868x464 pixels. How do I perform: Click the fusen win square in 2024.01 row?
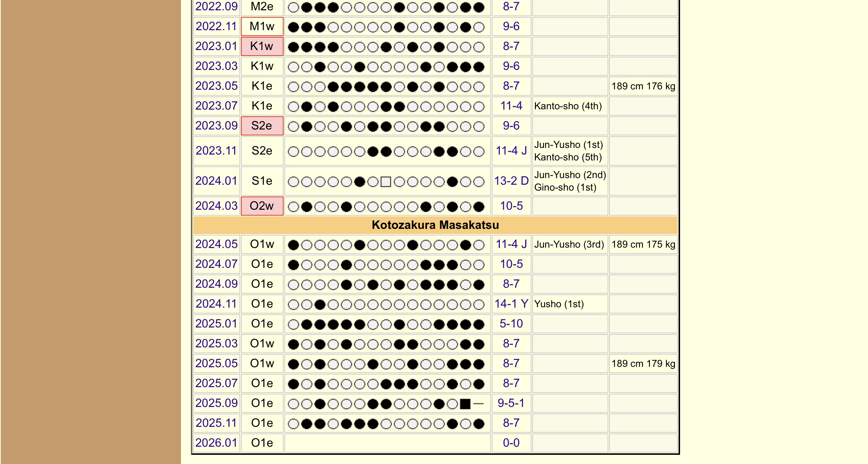pos(386,182)
